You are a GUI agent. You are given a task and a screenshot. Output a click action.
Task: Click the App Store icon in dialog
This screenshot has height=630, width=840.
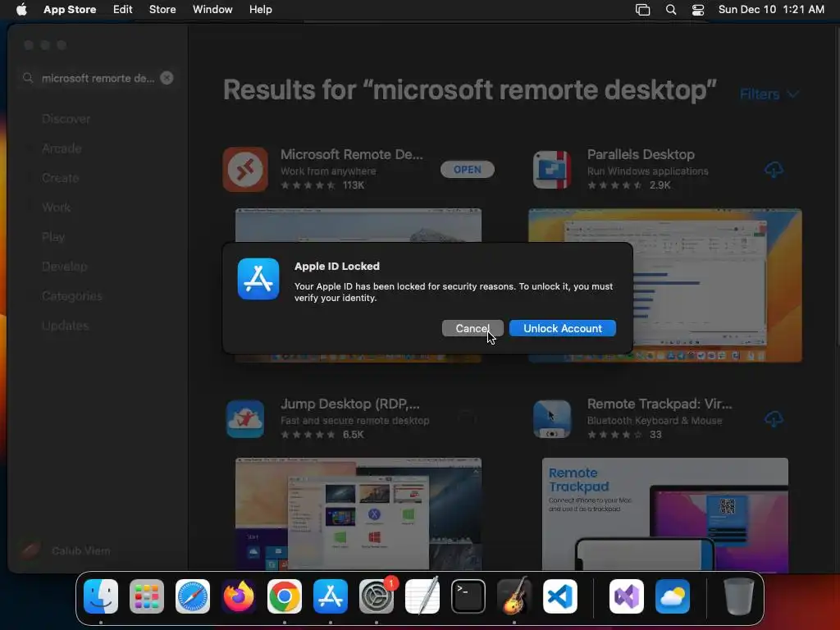pos(258,279)
